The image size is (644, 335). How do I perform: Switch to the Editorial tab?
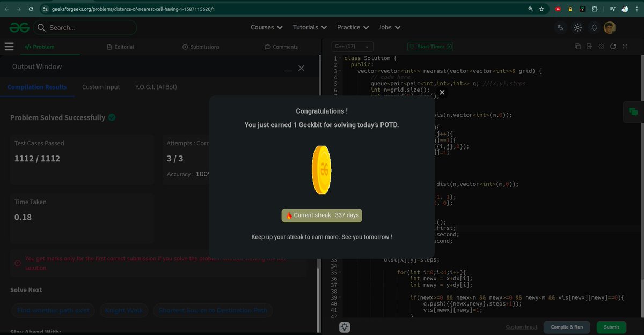pos(120,47)
